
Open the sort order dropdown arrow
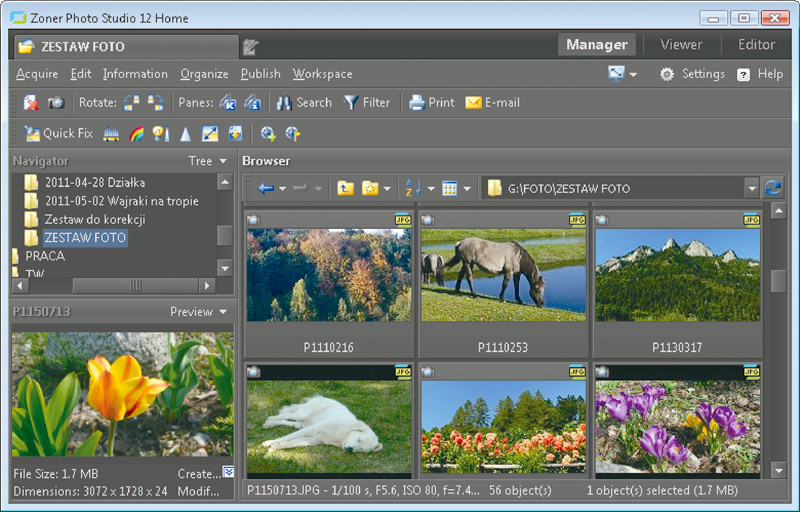pyautogui.click(x=431, y=188)
